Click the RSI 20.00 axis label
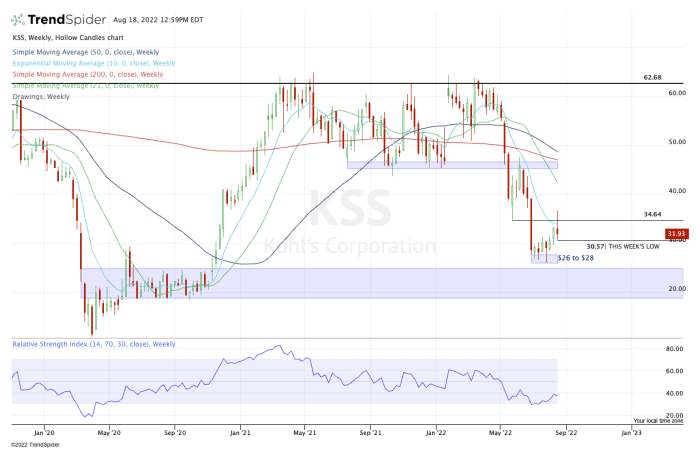700x450 pixels. coord(675,416)
